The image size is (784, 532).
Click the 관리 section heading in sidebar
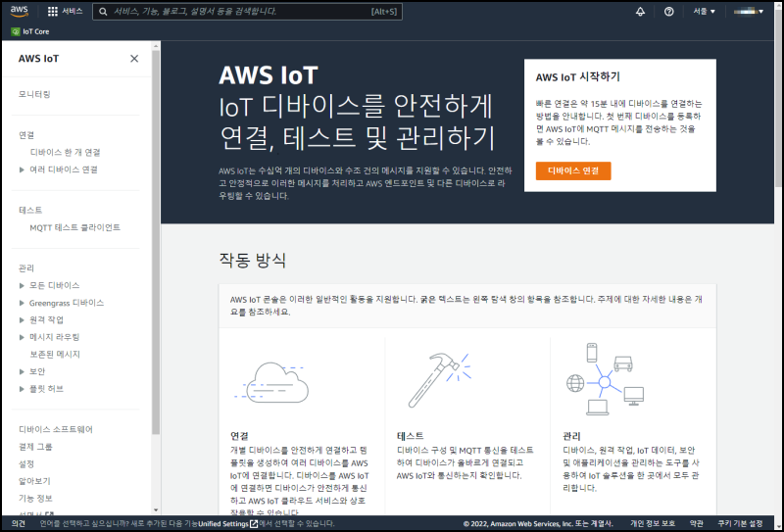(x=26, y=268)
